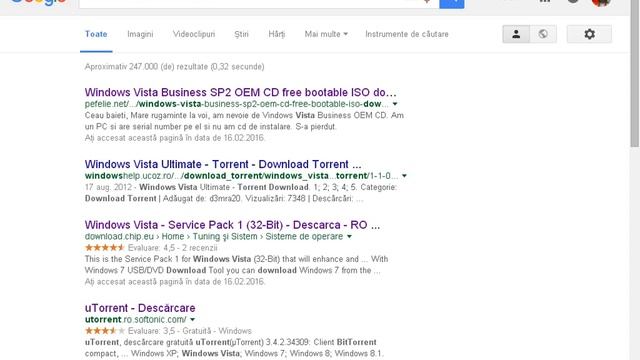640x360 pixels.
Task: Click the 3,5 star rating of uTorrent
Action: tap(104, 331)
